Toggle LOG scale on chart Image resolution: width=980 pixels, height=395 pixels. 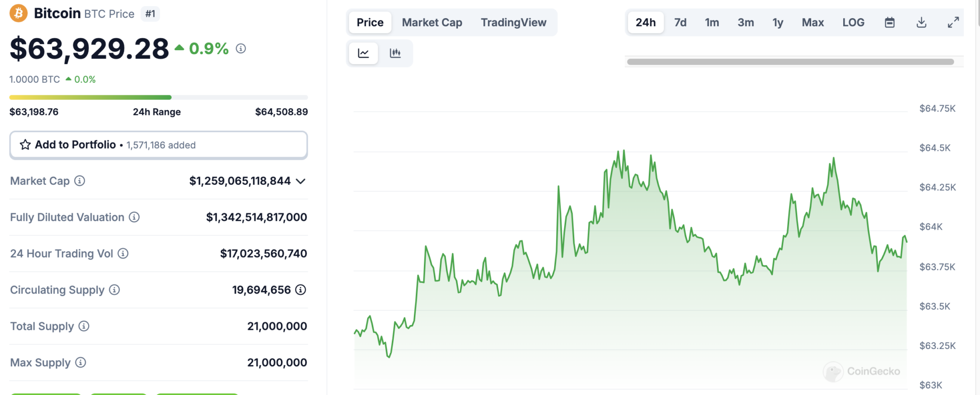[x=853, y=23]
